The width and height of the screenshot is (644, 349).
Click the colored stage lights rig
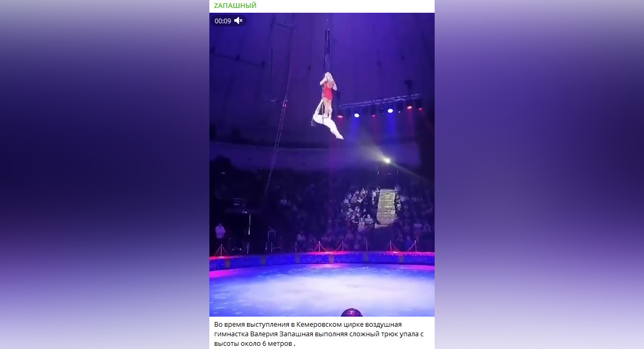pyautogui.click(x=379, y=106)
